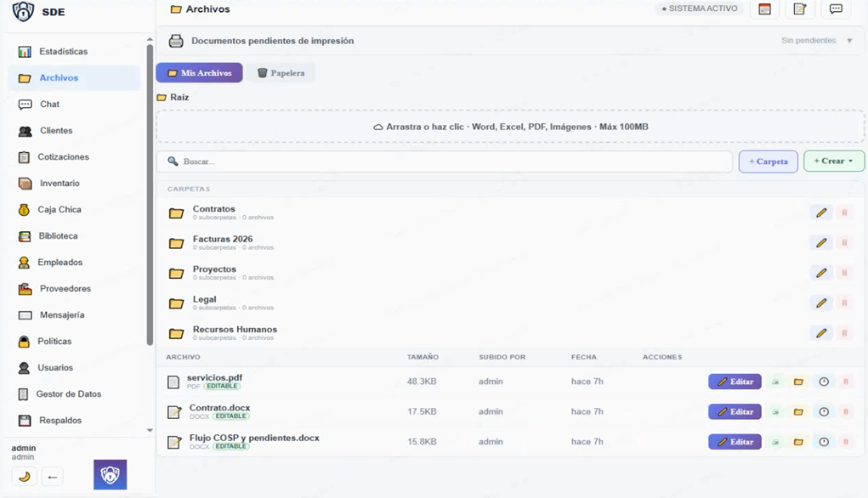868x498 pixels.
Task: Click pencil rename icon for Contratos folder
Action: coord(821,212)
